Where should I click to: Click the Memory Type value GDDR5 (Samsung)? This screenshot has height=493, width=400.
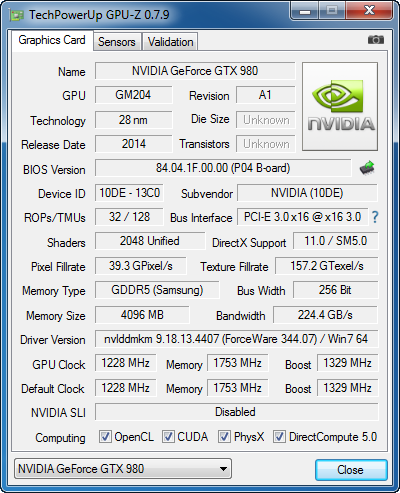[157, 290]
